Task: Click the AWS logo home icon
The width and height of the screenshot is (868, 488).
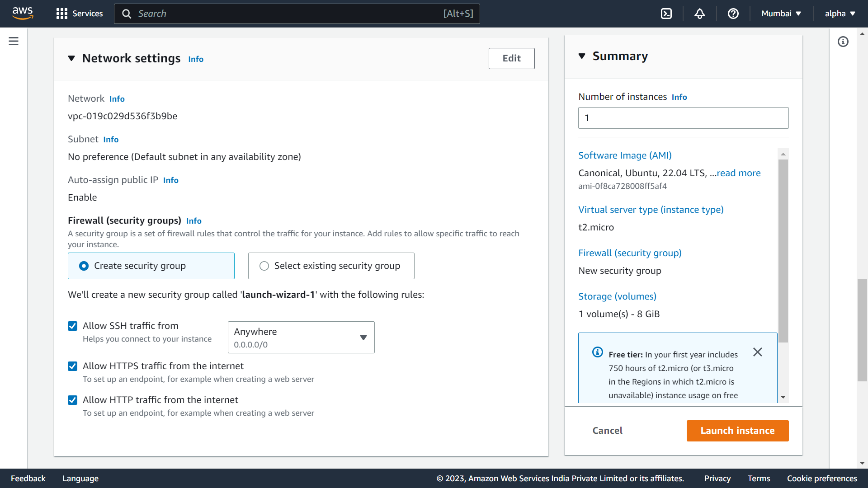Action: click(x=23, y=14)
